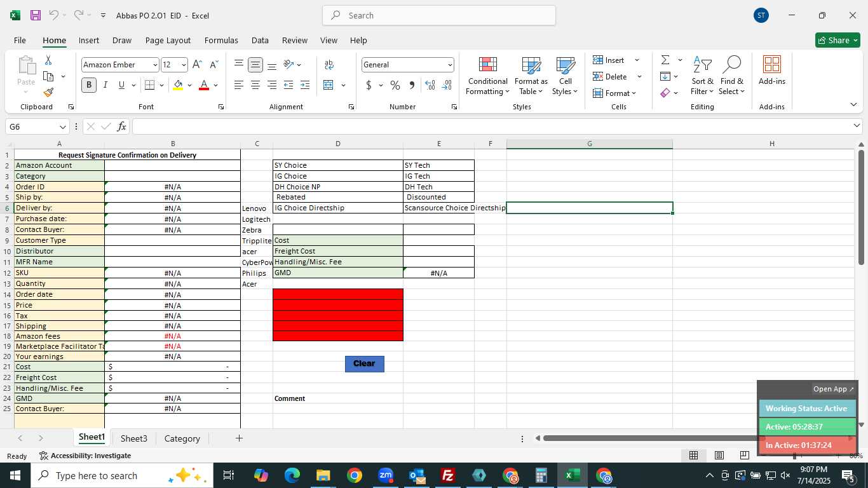The height and width of the screenshot is (488, 868).
Task: Increase font size with the larger A icon
Action: click(197, 64)
